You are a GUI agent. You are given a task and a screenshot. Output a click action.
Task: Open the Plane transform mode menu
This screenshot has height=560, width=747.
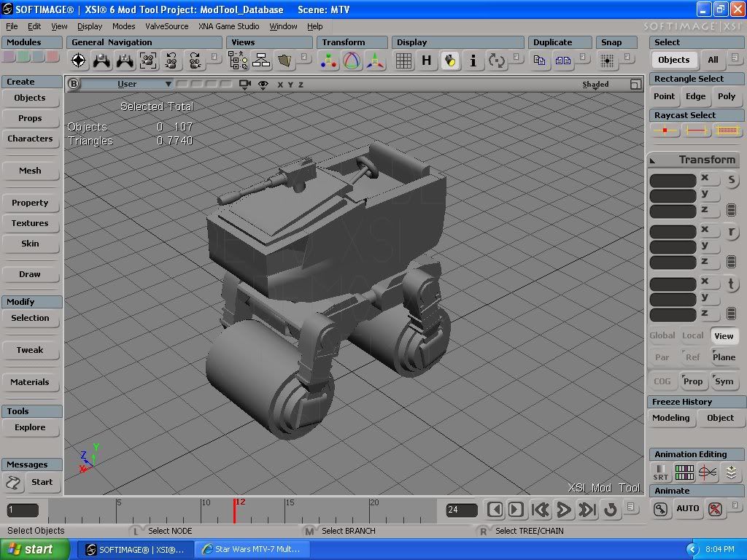724,357
